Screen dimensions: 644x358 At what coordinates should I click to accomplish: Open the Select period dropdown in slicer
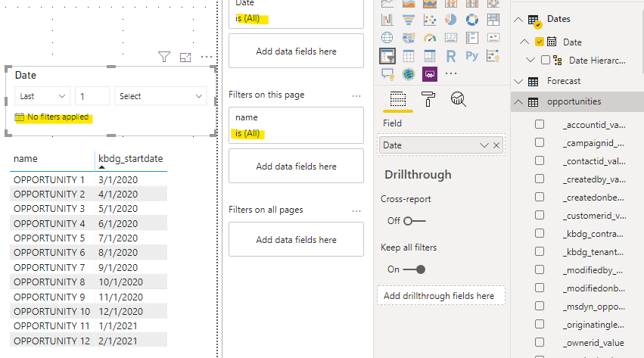pos(160,96)
